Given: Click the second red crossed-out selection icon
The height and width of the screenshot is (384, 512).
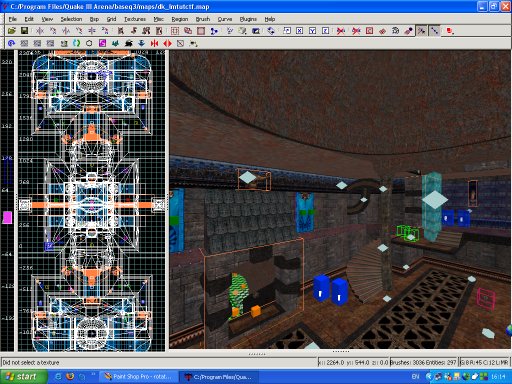Looking at the screenshot, I should click(x=356, y=31).
